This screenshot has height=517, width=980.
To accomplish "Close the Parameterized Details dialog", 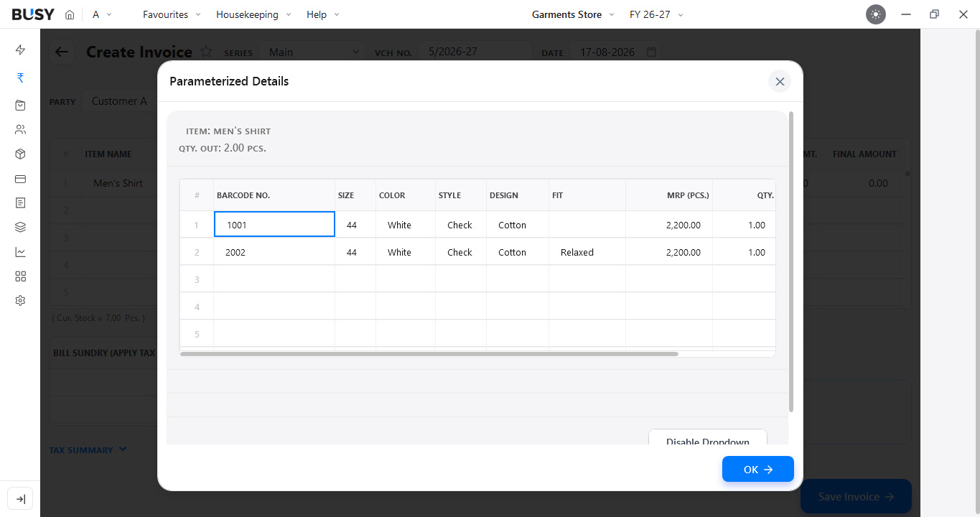I will click(x=780, y=82).
